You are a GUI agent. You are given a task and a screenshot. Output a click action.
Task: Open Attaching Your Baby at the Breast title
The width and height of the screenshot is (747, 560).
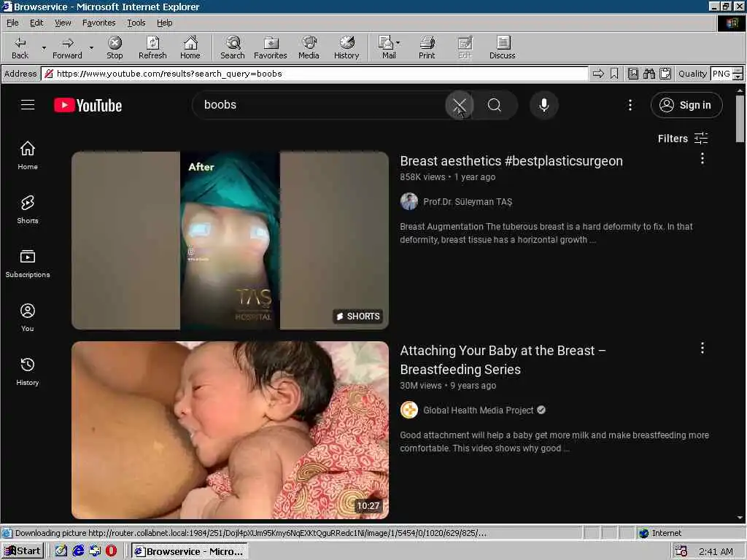503,360
